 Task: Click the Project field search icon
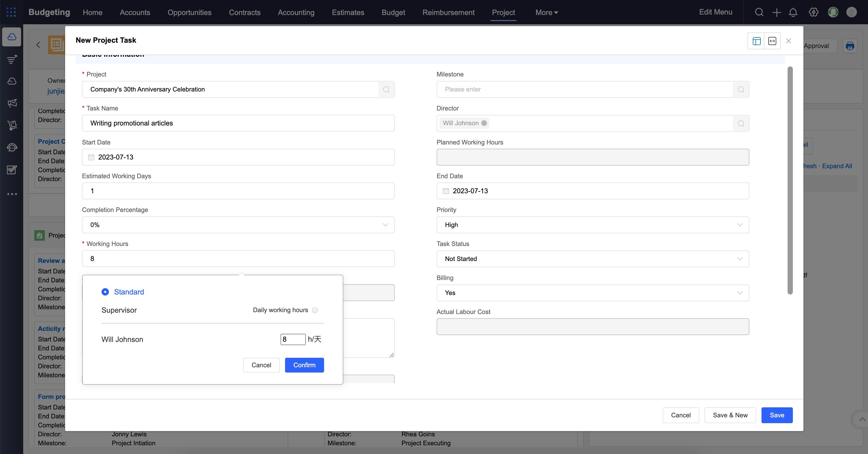click(x=386, y=89)
